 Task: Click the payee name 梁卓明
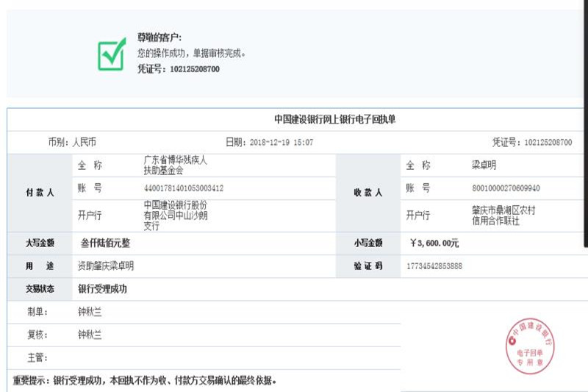484,165
